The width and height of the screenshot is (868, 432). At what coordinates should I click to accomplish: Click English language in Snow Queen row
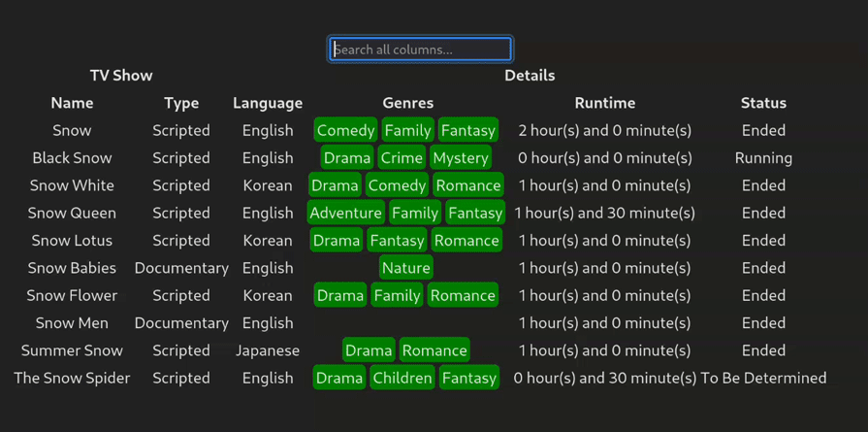pyautogui.click(x=268, y=214)
